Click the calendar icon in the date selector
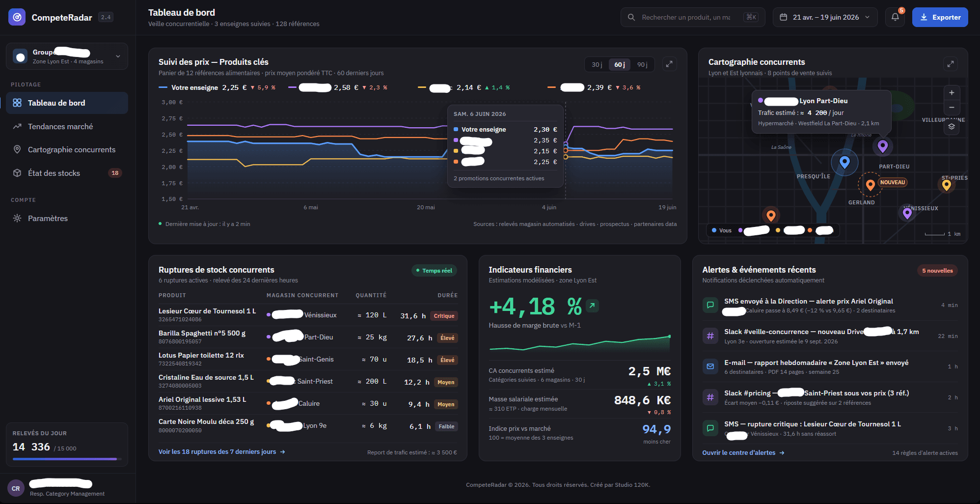980x504 pixels. pyautogui.click(x=784, y=17)
